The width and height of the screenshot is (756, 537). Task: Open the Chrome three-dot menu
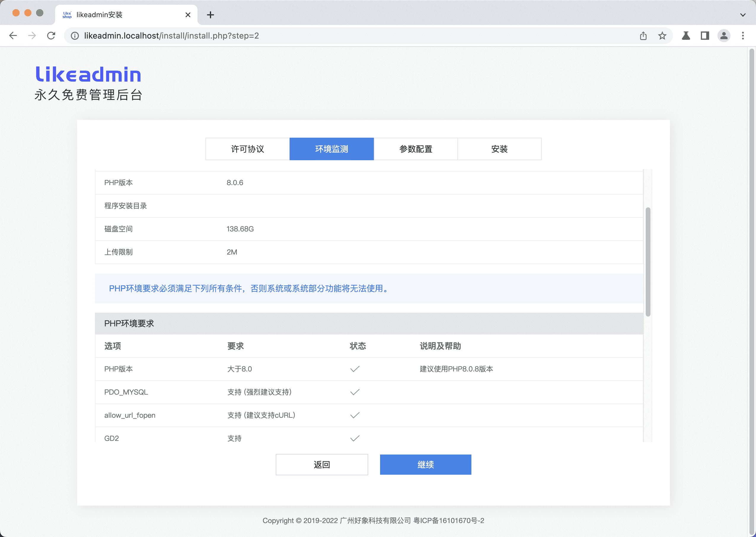(x=743, y=36)
